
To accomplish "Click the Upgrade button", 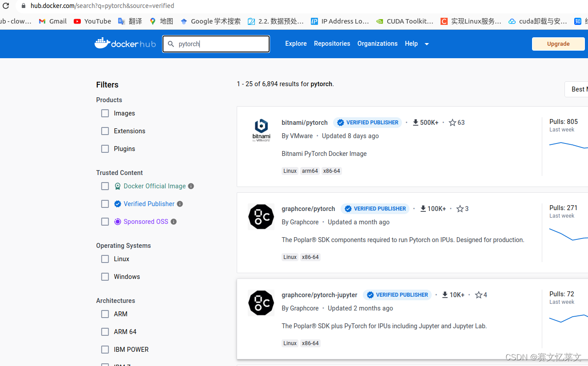I will tap(558, 44).
